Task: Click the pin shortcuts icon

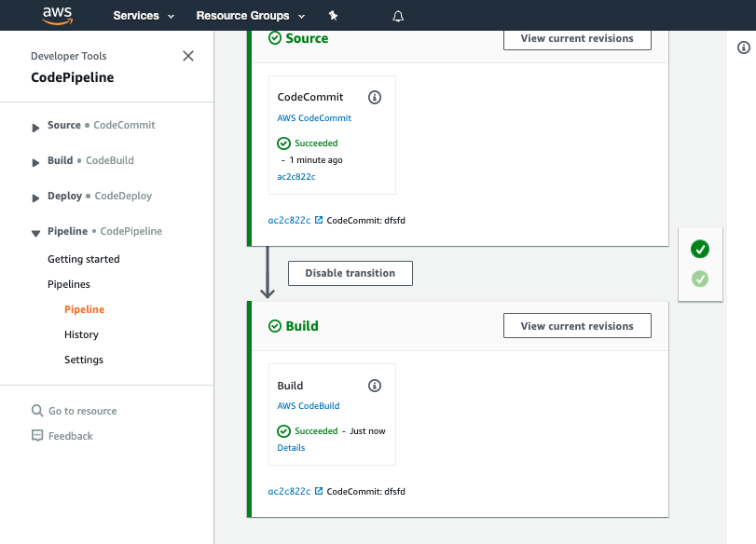Action: pyautogui.click(x=333, y=16)
